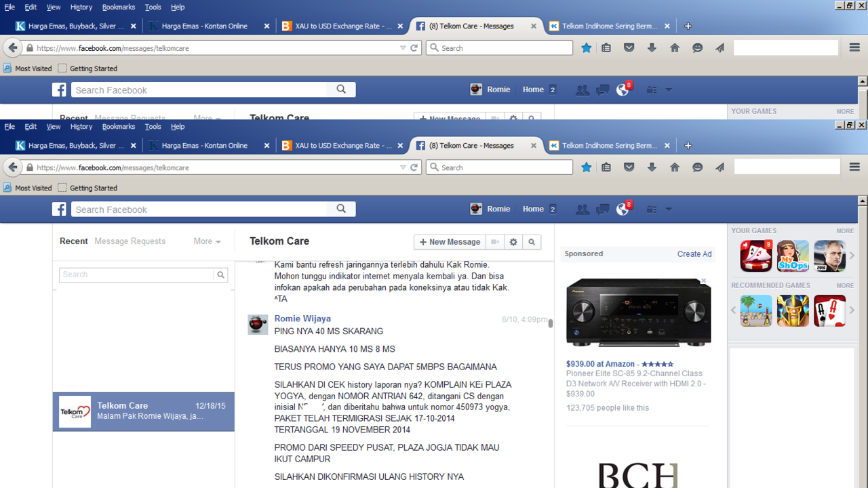Go to Facebook Home link in front window

click(533, 209)
